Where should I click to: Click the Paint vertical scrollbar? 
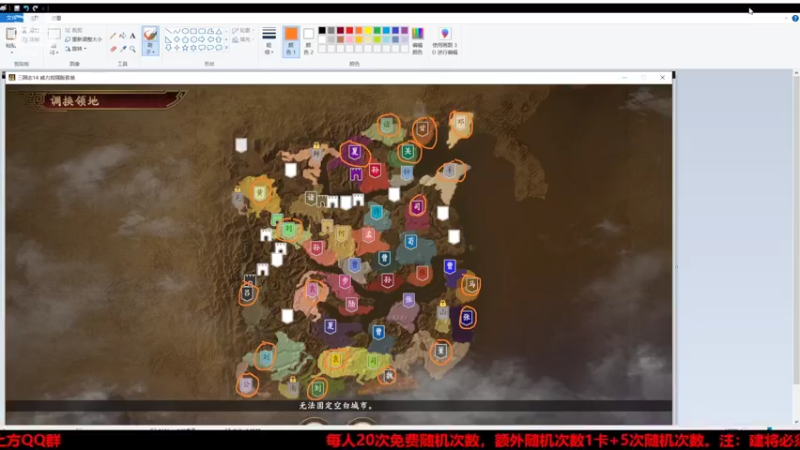point(796,247)
